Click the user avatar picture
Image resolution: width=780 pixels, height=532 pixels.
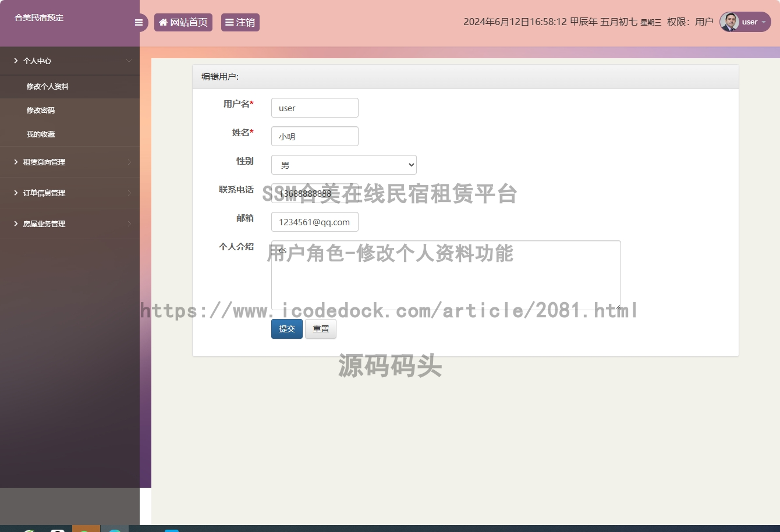(729, 22)
